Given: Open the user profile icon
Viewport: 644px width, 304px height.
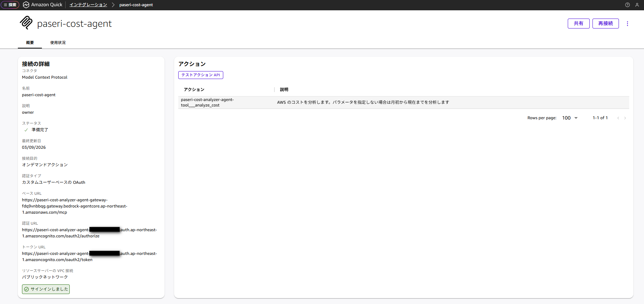Looking at the screenshot, I should (x=637, y=5).
